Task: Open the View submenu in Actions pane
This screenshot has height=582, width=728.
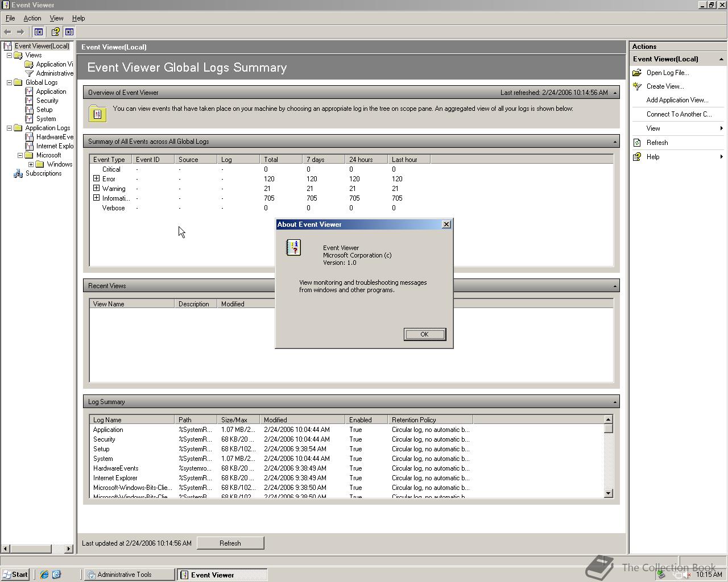Action: pos(677,128)
